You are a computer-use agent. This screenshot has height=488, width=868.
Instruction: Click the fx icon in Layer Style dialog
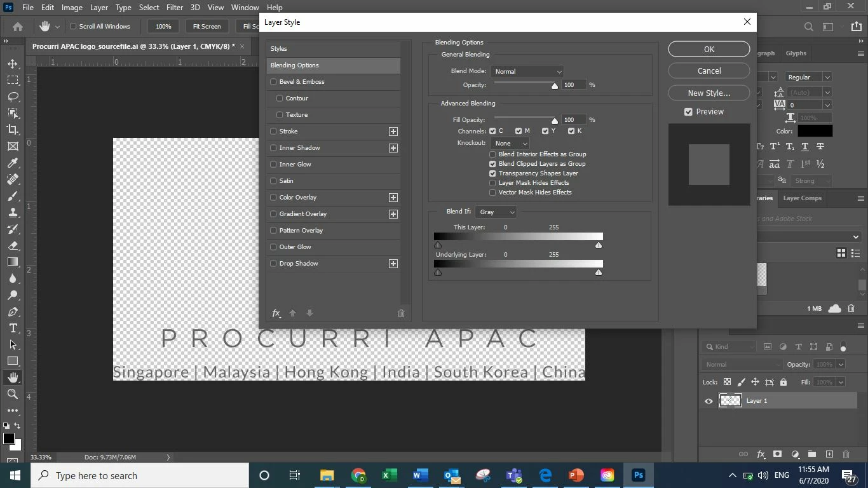[276, 313]
